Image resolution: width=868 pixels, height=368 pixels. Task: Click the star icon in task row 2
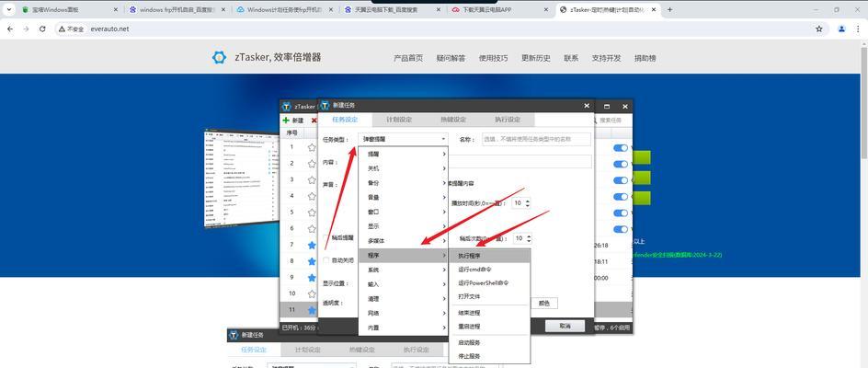pos(312,164)
